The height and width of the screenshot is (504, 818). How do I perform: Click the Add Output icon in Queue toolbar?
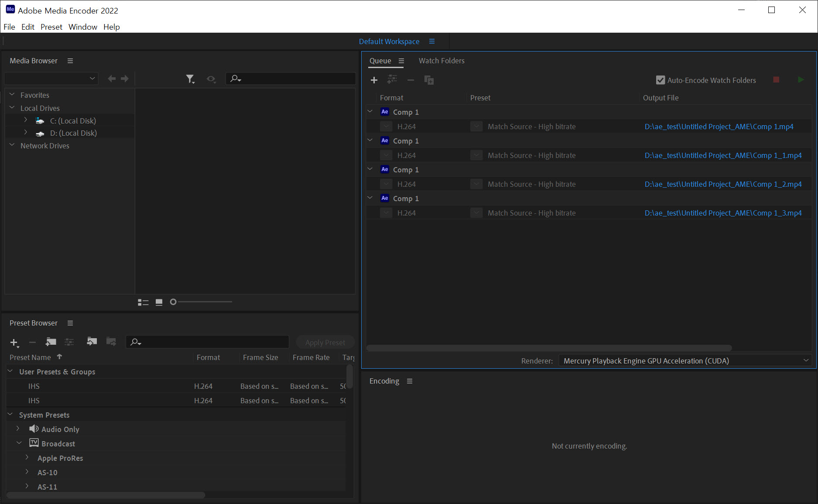pyautogui.click(x=392, y=79)
